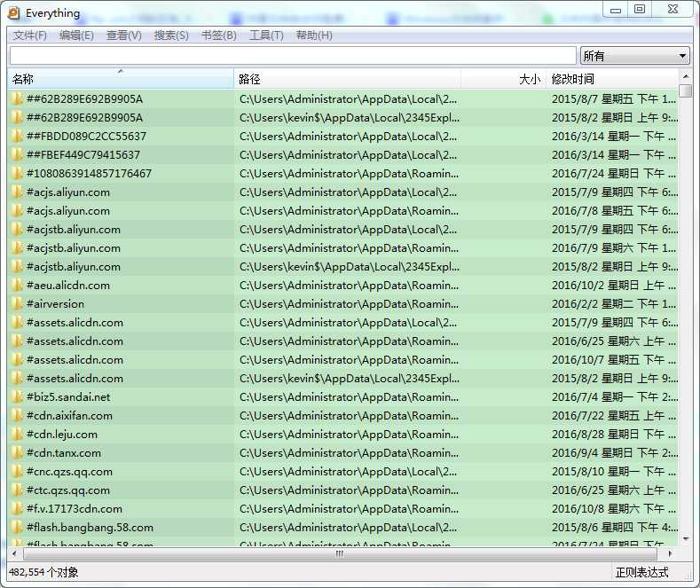
Task: Select folder icon of #cdn.tanx.com
Action: click(x=17, y=453)
